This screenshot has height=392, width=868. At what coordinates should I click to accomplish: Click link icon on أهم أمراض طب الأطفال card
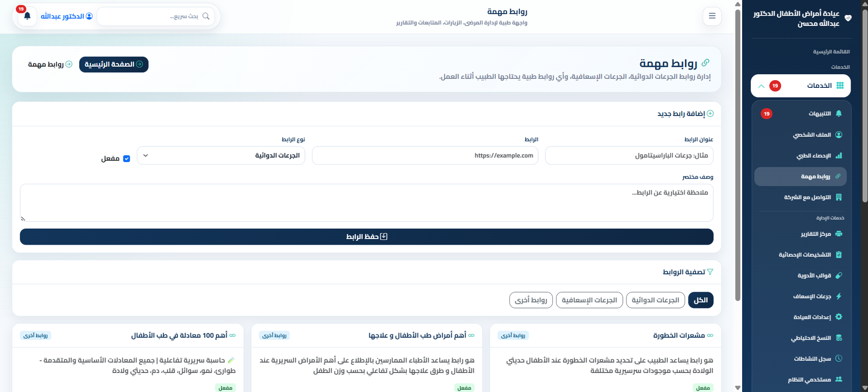tap(471, 336)
